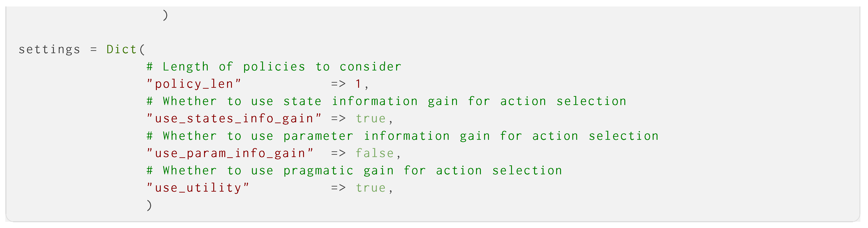This screenshot has height=228, width=868.
Task: Click the pragmatic gain comment line
Action: [x=354, y=171]
